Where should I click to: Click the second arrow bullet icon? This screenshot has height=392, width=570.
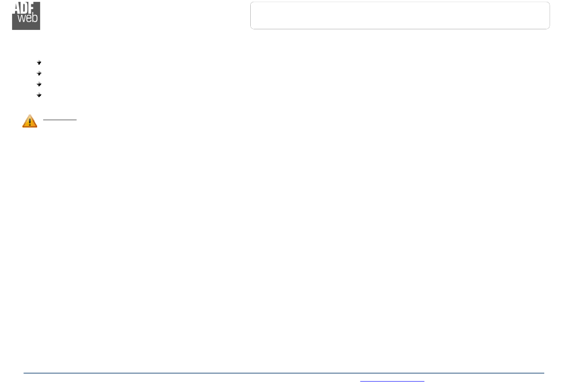pos(39,73)
